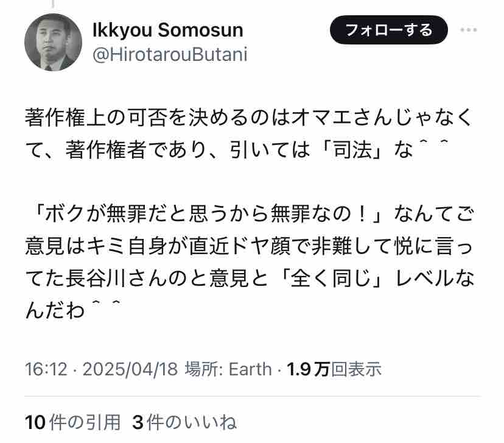Click the フォローする follow button
Image resolution: width=504 pixels, height=443 pixels.
[x=388, y=30]
